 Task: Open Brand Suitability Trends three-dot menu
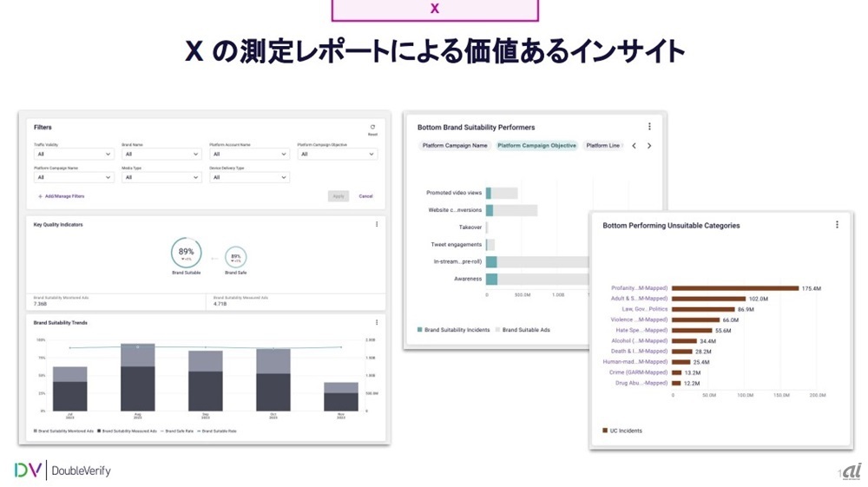[377, 323]
